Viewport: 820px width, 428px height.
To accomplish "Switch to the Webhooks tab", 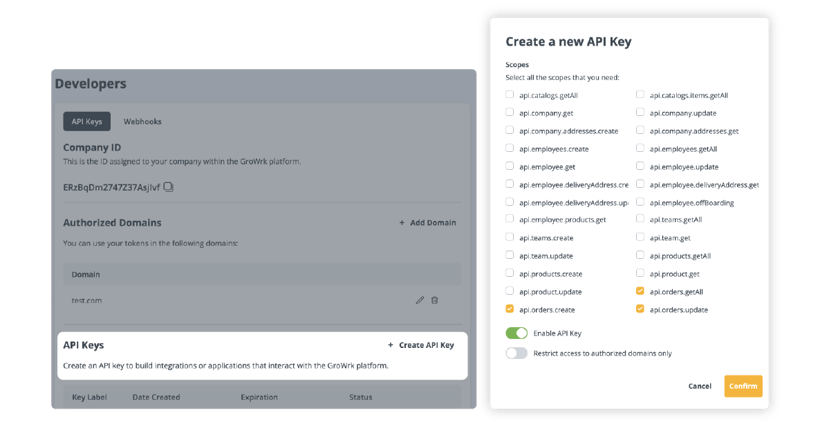I will 142,121.
